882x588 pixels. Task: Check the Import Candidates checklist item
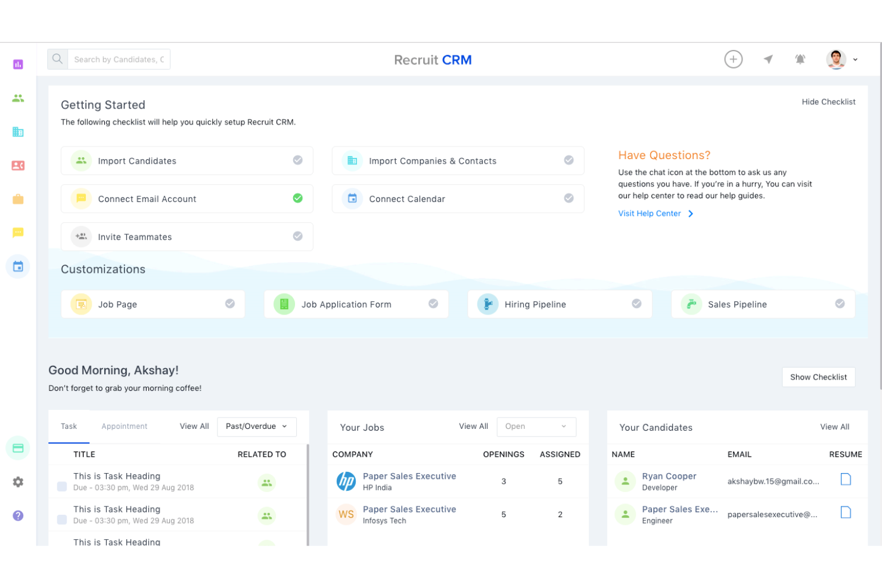(x=297, y=160)
